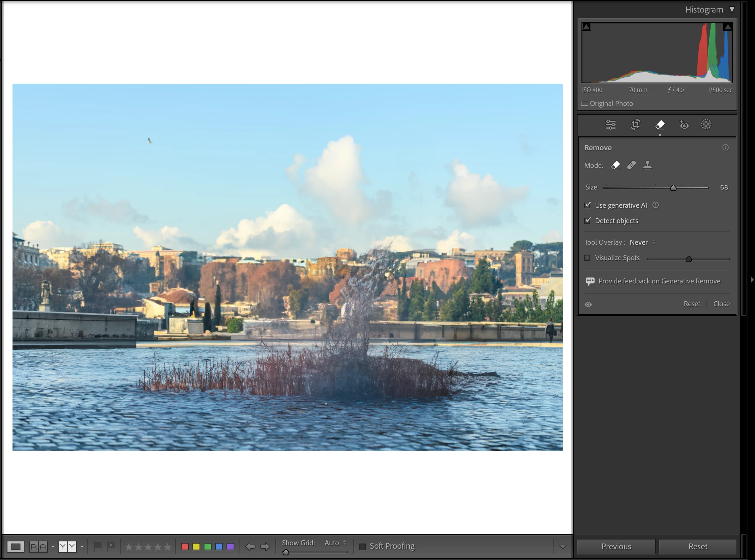755x560 pixels.
Task: Select the Red Eye correction tool
Action: pos(684,125)
